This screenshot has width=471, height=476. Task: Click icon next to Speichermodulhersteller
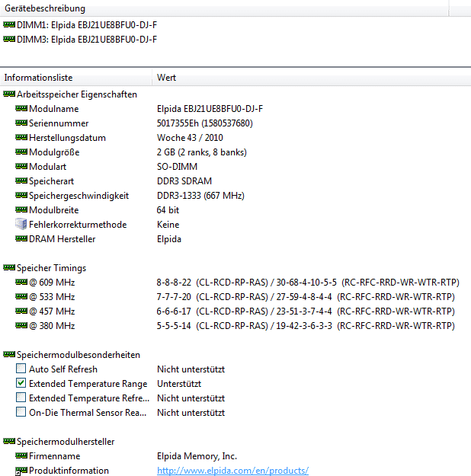(x=9, y=441)
